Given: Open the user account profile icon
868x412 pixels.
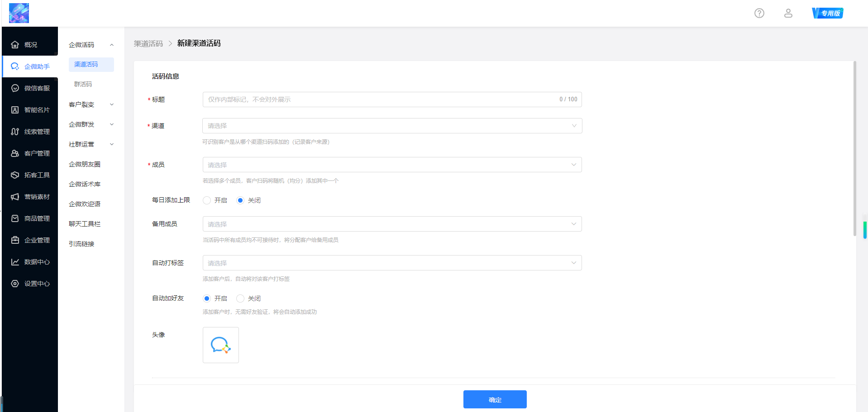Looking at the screenshot, I should pyautogui.click(x=788, y=13).
